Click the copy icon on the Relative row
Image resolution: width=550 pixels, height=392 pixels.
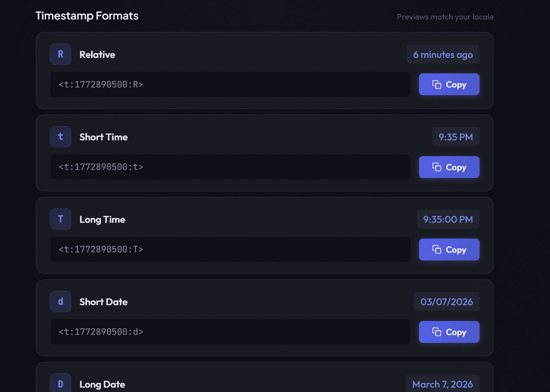point(437,84)
